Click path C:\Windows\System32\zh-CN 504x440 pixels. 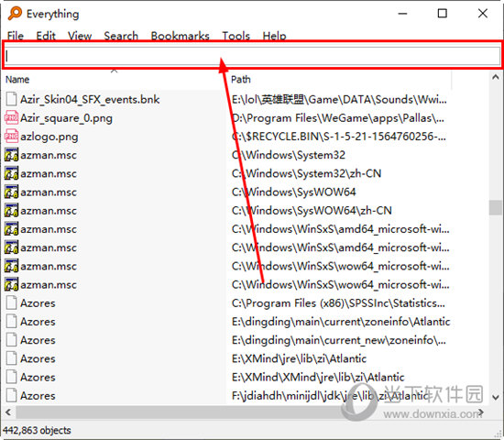306,173
